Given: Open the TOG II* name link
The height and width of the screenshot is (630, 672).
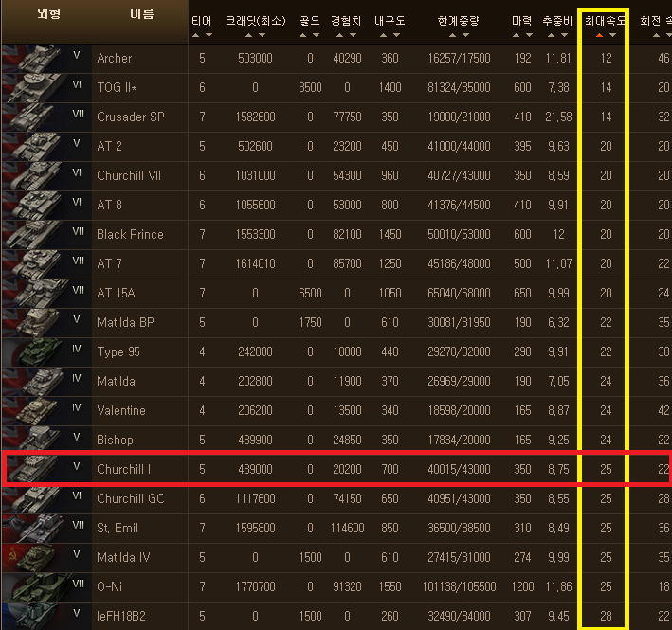Looking at the screenshot, I should (x=117, y=87).
